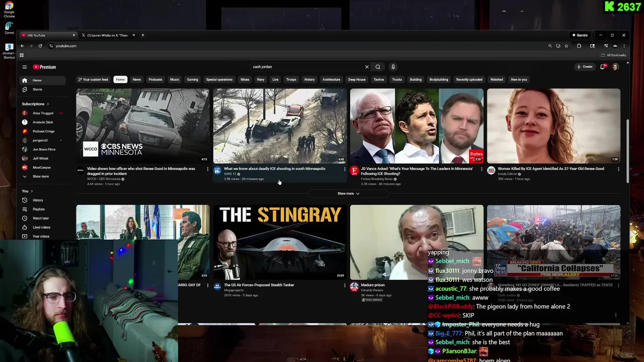644x362 pixels.
Task: Select the Watched filter chip
Action: (497, 79)
